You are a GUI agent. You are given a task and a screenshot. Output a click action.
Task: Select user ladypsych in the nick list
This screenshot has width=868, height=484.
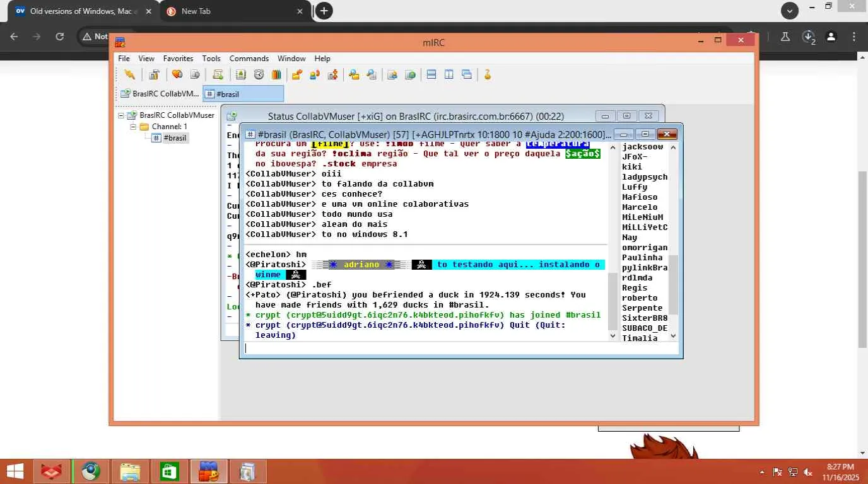[645, 177]
